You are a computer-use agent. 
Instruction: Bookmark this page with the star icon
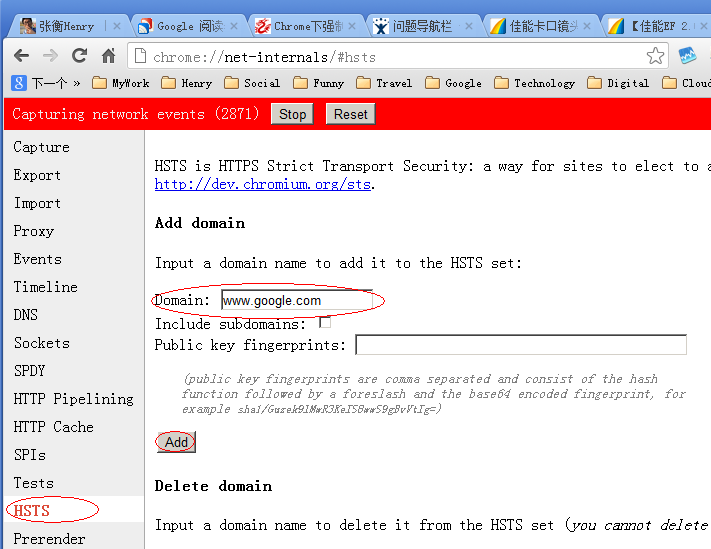[655, 55]
